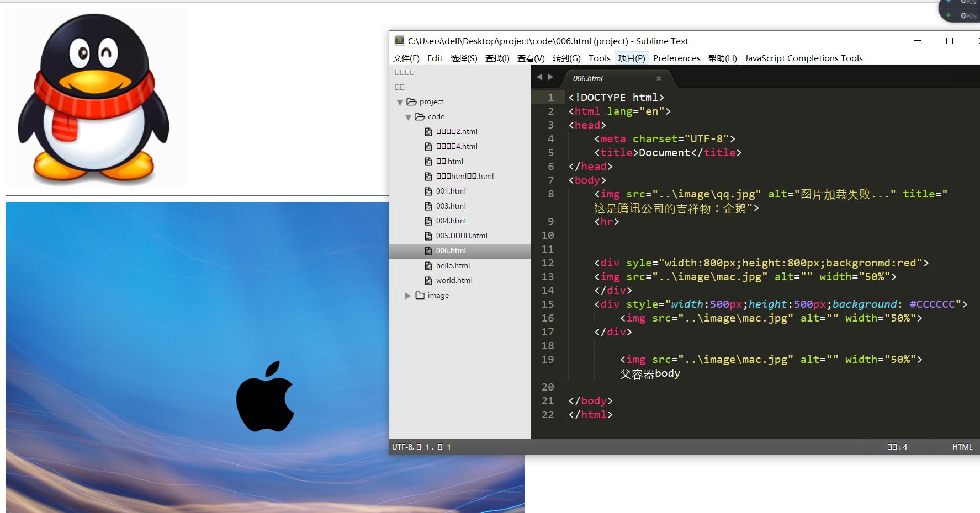Click the folder icon next to image
Viewport: 980px width, 513px height.
420,295
